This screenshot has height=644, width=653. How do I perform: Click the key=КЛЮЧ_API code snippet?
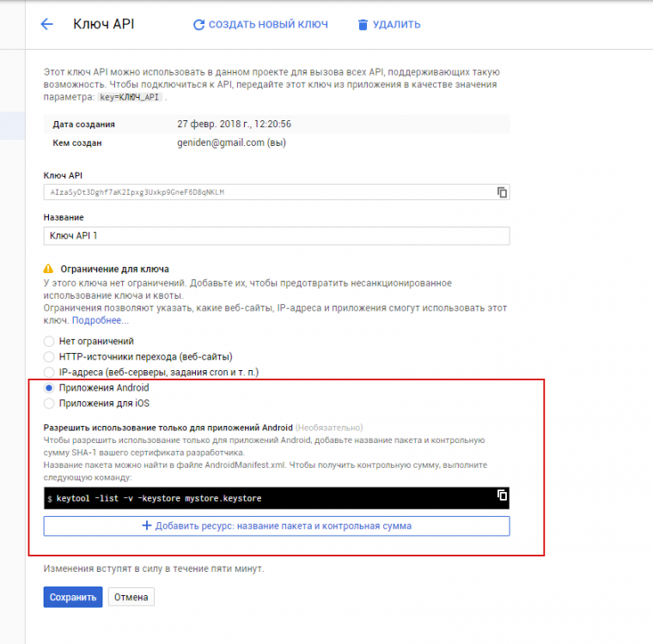point(129,97)
